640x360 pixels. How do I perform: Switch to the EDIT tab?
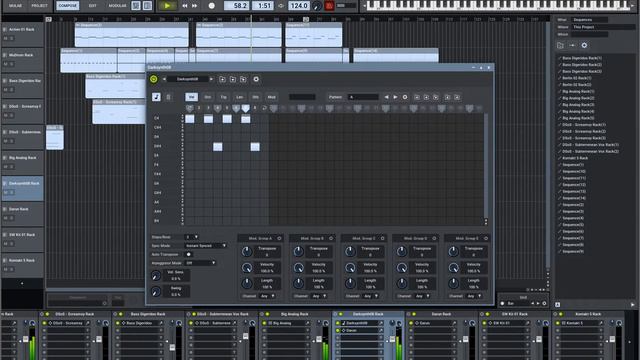point(93,6)
